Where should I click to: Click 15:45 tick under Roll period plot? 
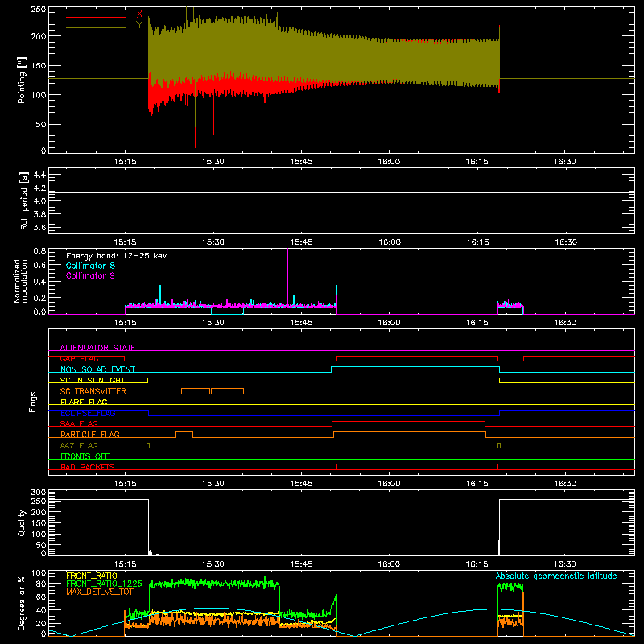click(301, 242)
